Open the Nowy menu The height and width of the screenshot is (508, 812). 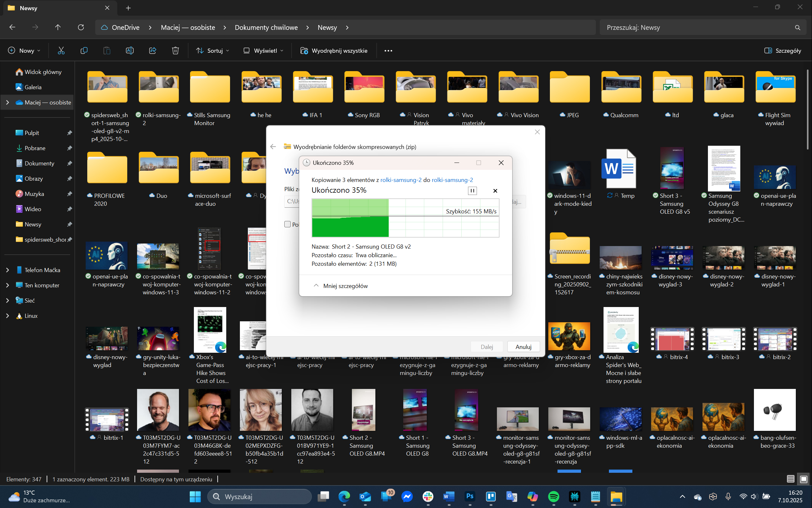click(24, 51)
